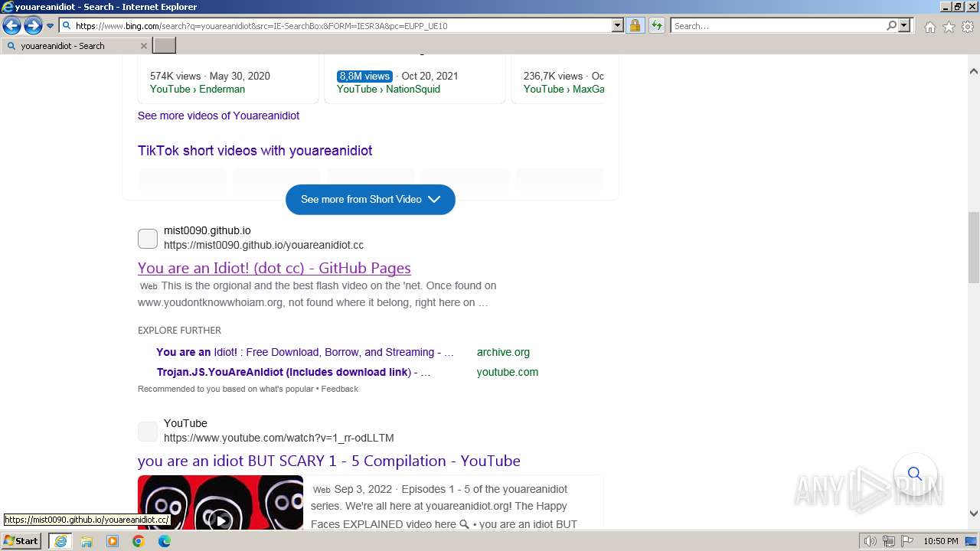Launch the media player taskbar icon
980x551 pixels.
pos(113,541)
